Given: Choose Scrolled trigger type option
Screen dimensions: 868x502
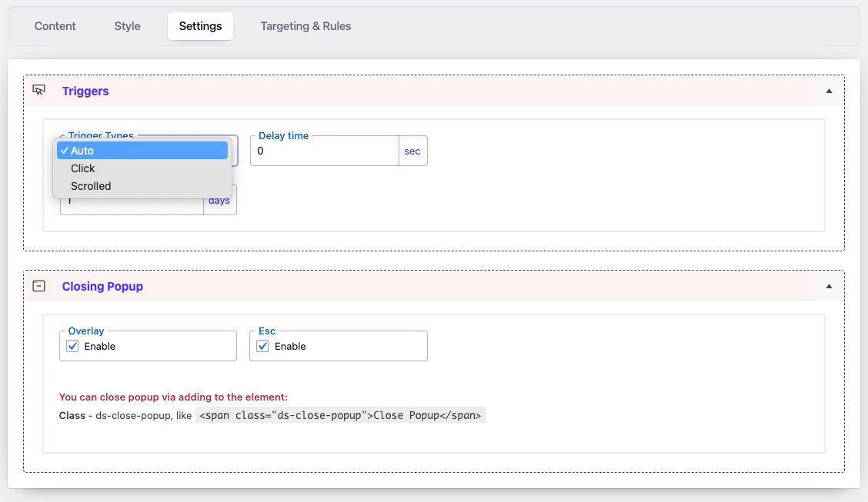Looking at the screenshot, I should [x=142, y=186].
